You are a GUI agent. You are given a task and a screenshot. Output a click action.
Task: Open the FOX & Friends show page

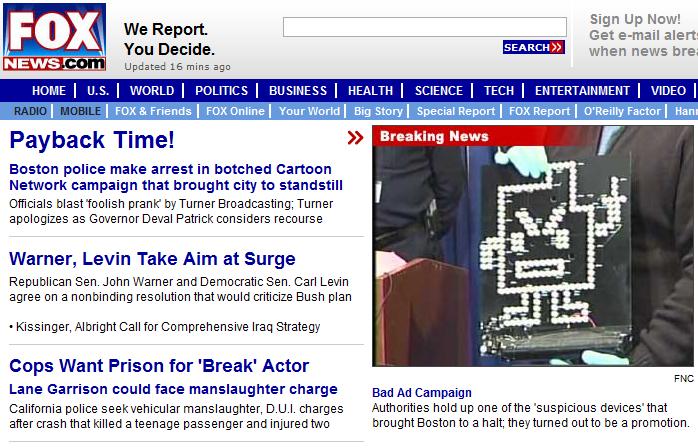[x=153, y=111]
